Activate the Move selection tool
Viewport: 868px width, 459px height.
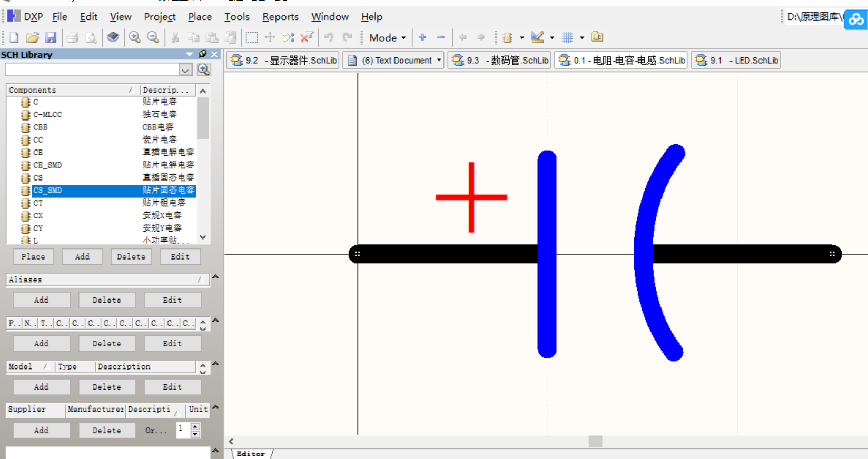pyautogui.click(x=270, y=37)
